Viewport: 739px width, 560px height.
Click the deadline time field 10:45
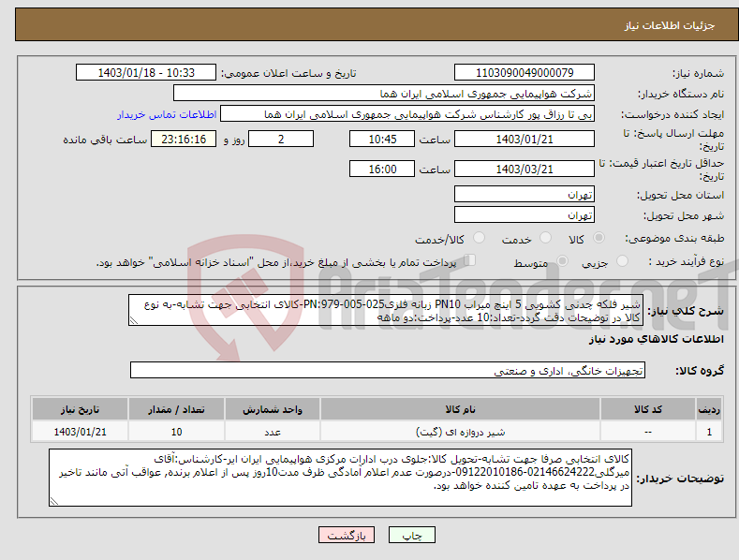click(x=382, y=139)
